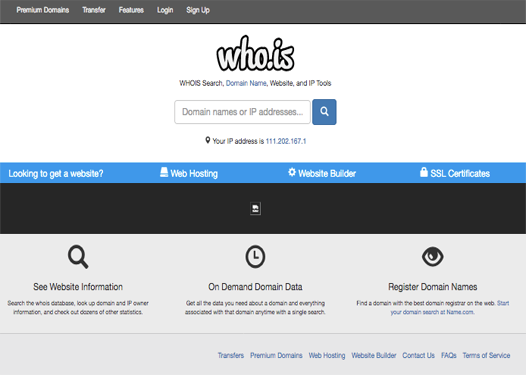Viewport: 526px width, 375px height.
Task: Go to Features in the top bar
Action: [131, 10]
